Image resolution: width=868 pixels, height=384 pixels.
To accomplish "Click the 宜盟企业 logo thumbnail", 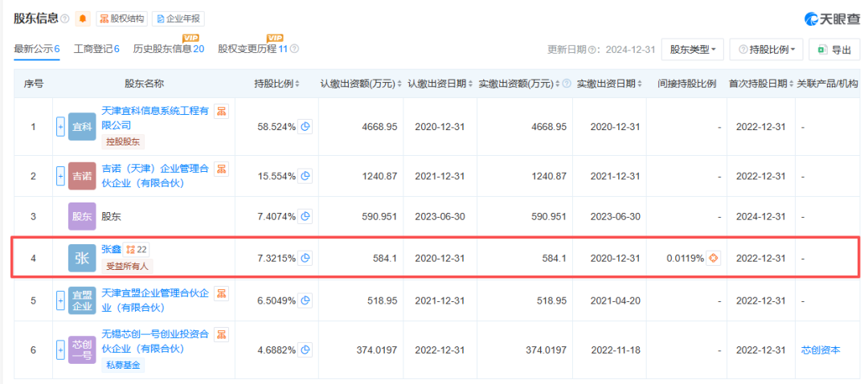I will pos(82,301).
